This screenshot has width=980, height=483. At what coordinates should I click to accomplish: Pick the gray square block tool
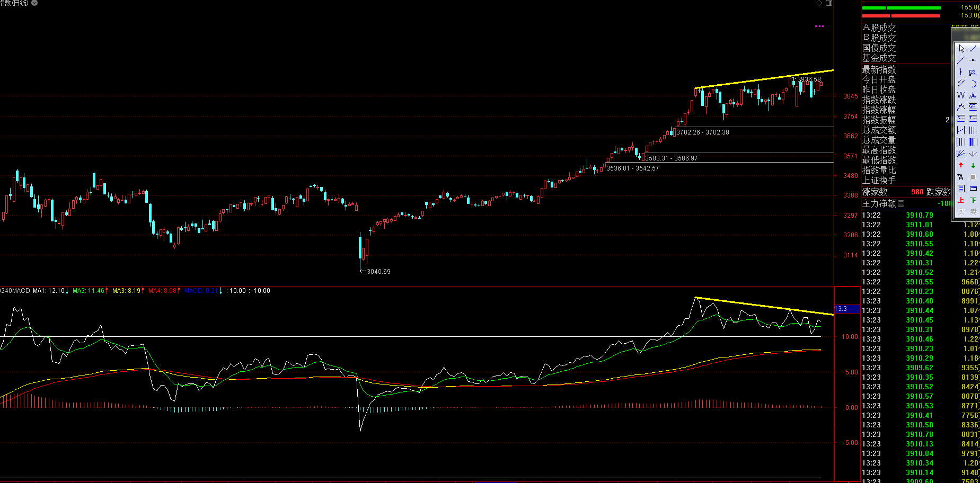pos(973,177)
